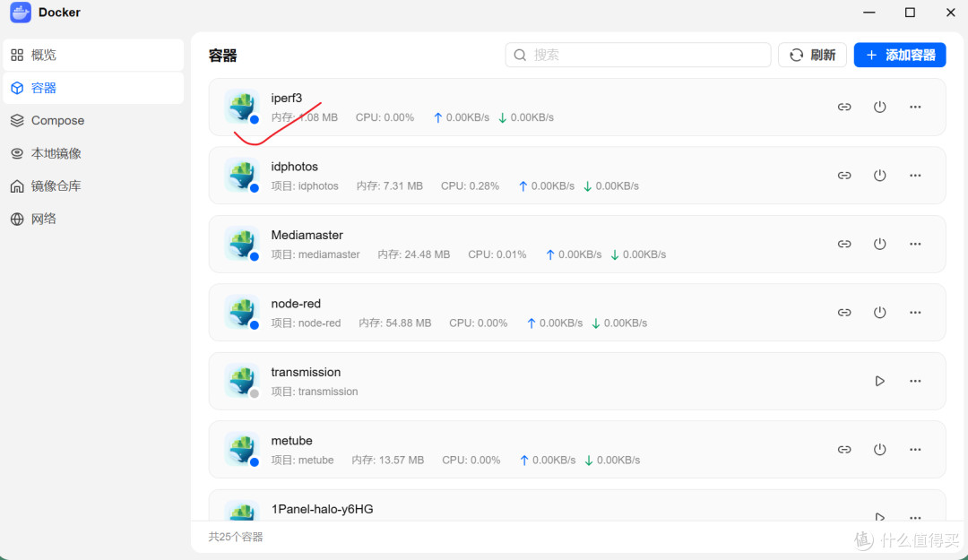Power off the idphotos container

(880, 176)
